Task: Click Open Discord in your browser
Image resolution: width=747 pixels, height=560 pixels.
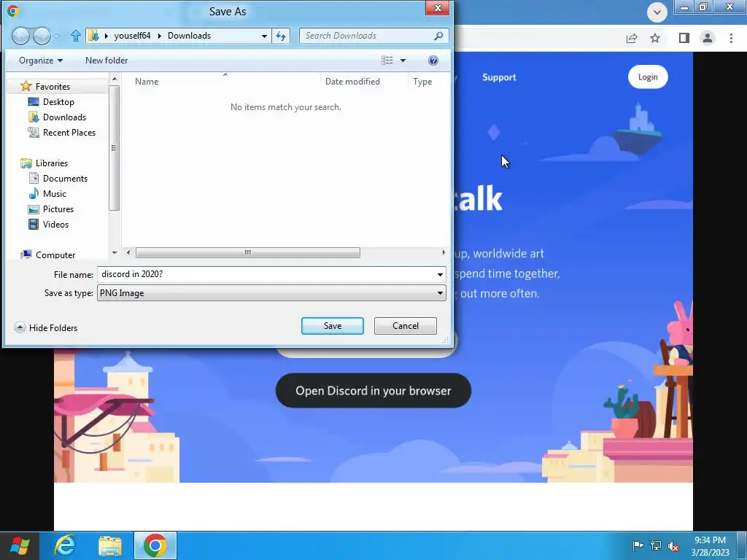Action: point(373,391)
